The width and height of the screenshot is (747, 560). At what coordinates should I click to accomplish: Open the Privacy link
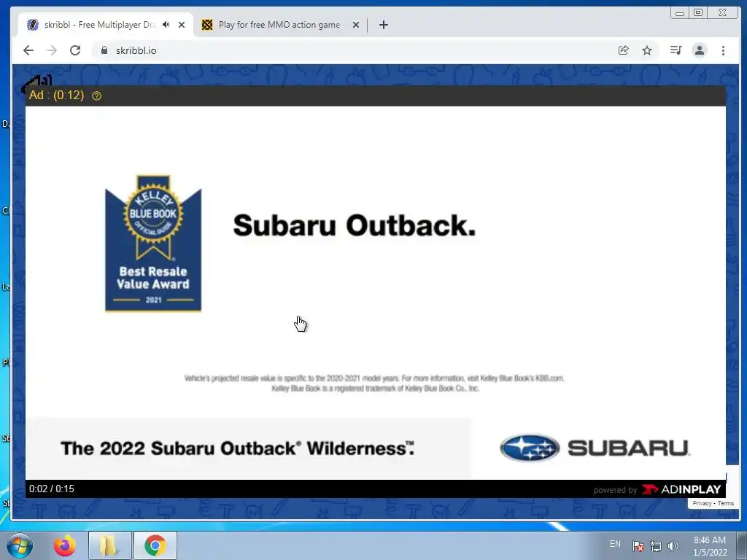pyautogui.click(x=702, y=503)
